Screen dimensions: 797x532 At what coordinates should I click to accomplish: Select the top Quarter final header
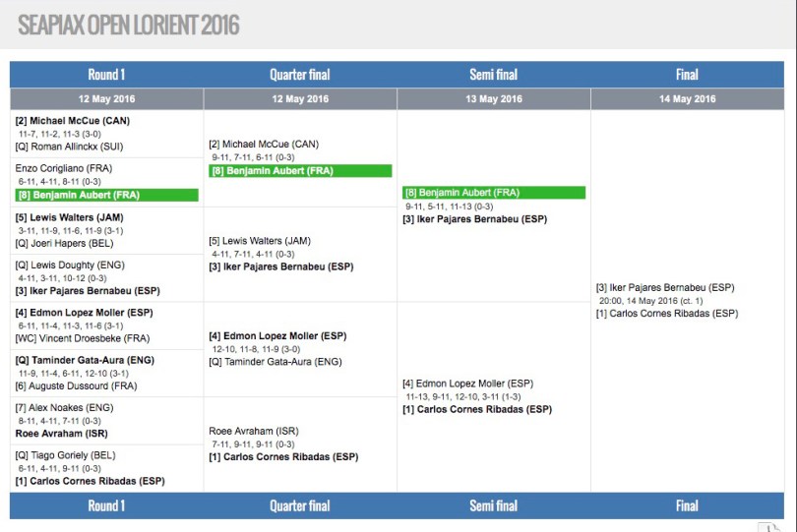300,75
